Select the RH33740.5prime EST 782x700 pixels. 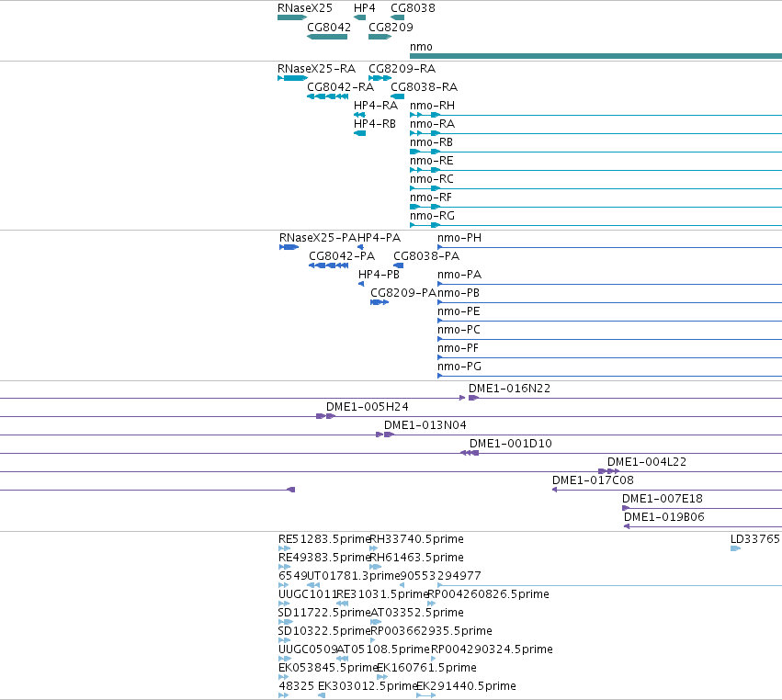point(373,548)
